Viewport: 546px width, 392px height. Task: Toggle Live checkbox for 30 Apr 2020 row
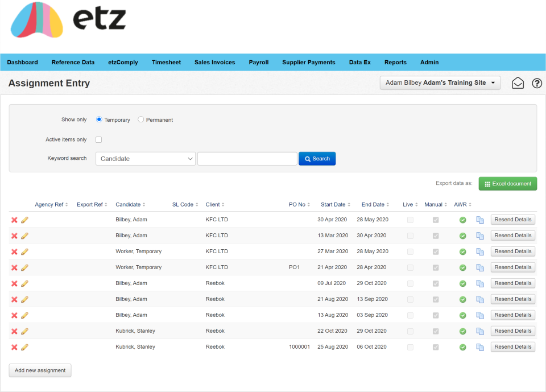click(411, 220)
